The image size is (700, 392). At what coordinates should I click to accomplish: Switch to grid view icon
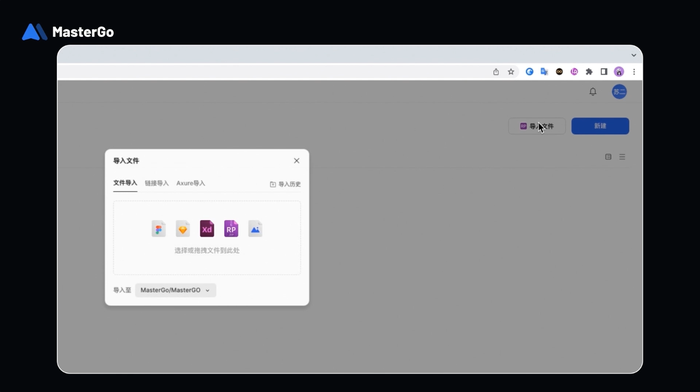click(608, 157)
